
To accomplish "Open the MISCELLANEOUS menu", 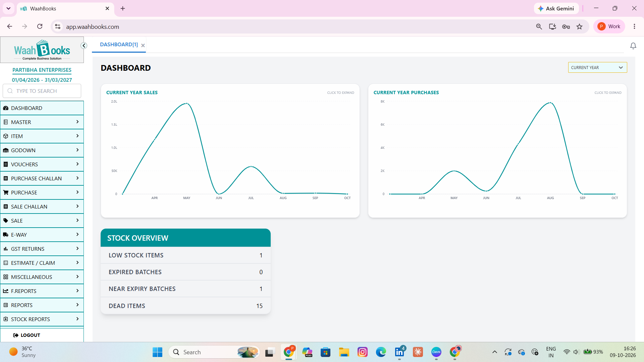I will point(42,277).
